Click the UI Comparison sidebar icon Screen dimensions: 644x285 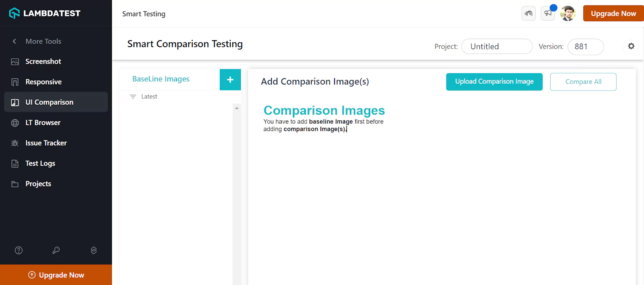tap(15, 102)
